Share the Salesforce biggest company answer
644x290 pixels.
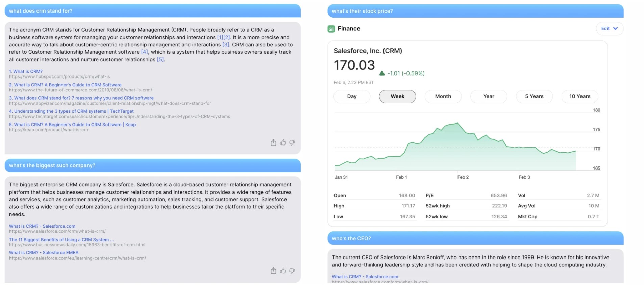pos(273,271)
